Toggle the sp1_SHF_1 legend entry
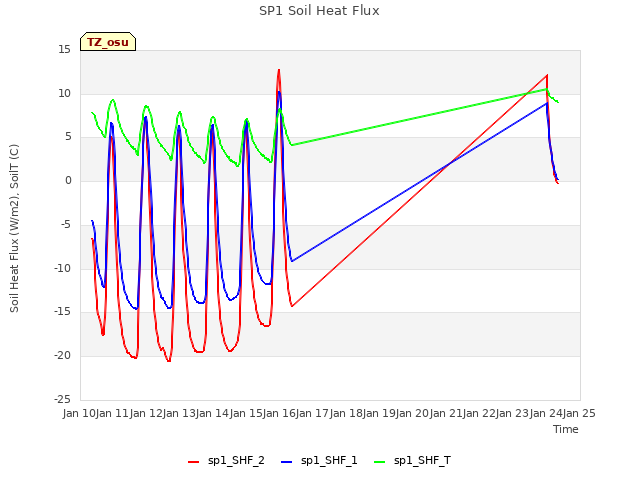Image resolution: width=640 pixels, height=480 pixels. tap(319, 461)
